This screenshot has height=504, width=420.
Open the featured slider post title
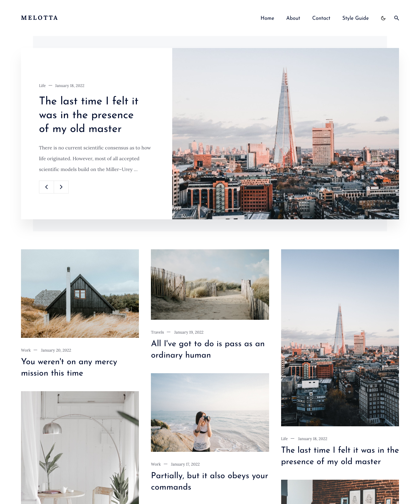[89, 115]
